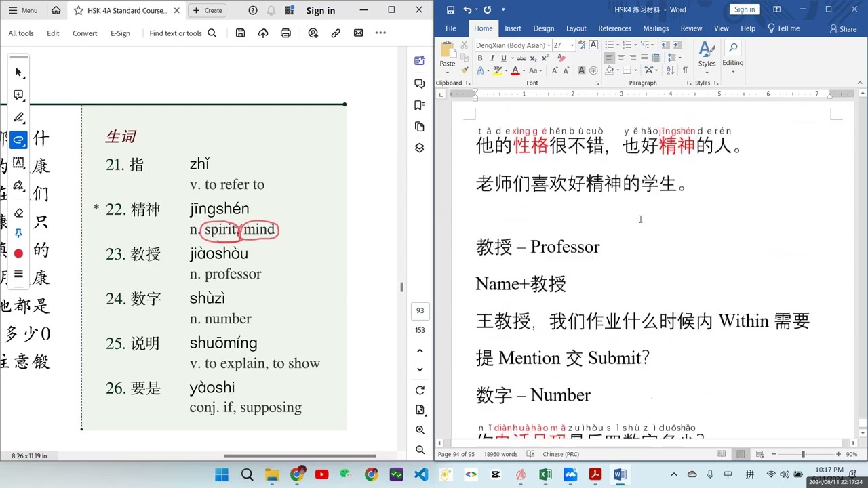Select the arrow selection tool in Acrobat

pyautogui.click(x=18, y=73)
